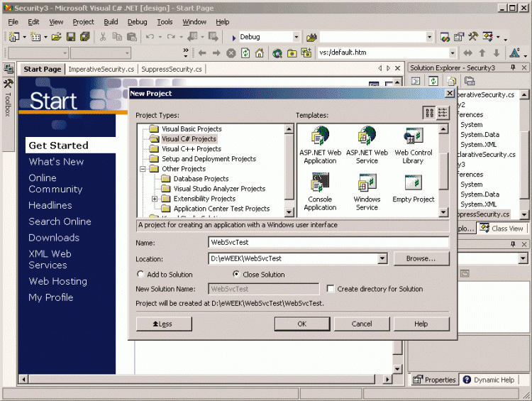Click the Favorites folder toolbar icon

[292, 53]
